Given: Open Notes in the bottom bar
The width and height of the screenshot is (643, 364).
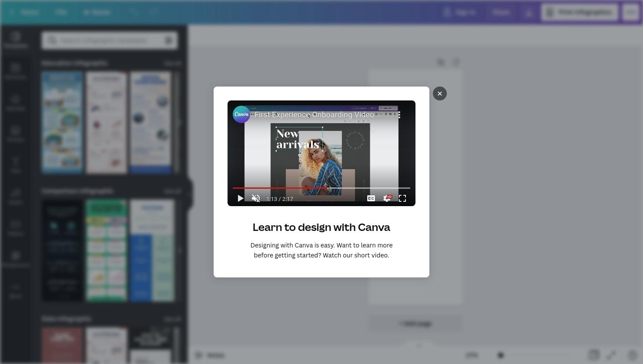Looking at the screenshot, I should pos(210,355).
